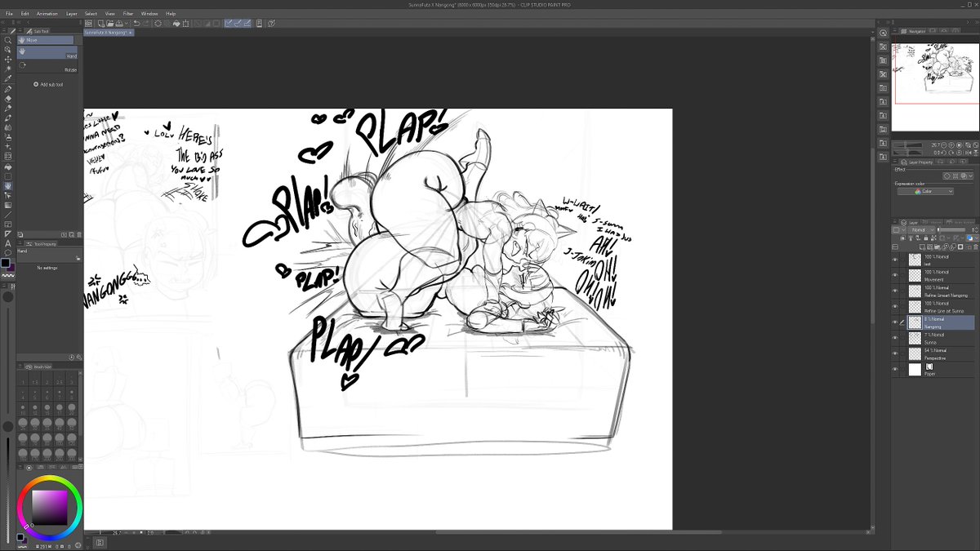The image size is (980, 551).
Task: Click the Clip Studio icon in command bar
Action: [90, 23]
